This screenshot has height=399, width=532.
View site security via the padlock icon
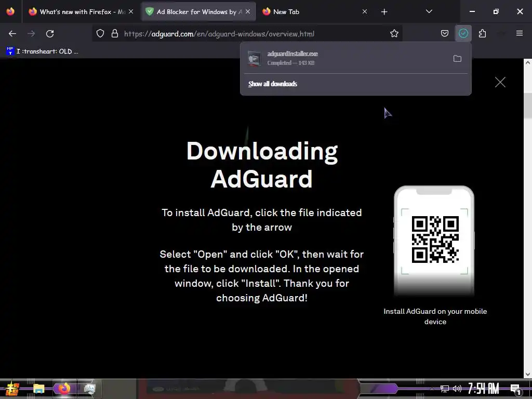(x=115, y=34)
